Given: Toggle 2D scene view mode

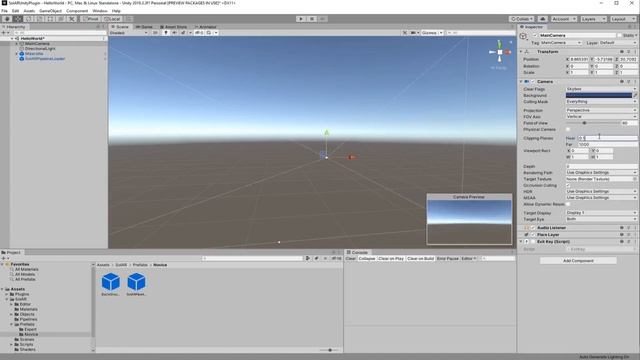Looking at the screenshot, I should coord(155,33).
